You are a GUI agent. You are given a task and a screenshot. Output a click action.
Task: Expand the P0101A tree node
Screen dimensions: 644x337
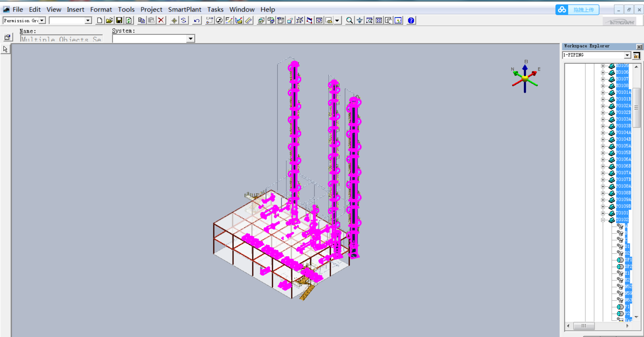point(603,92)
